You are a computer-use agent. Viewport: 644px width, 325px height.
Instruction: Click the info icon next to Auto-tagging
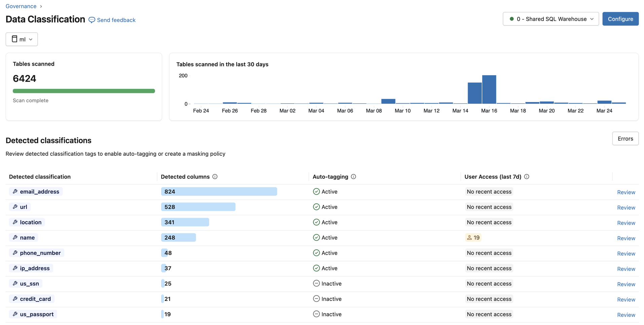(353, 176)
